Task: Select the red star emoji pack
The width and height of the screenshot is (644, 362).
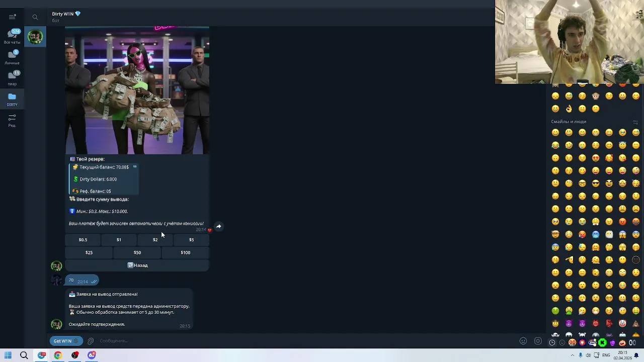Action: (582, 342)
